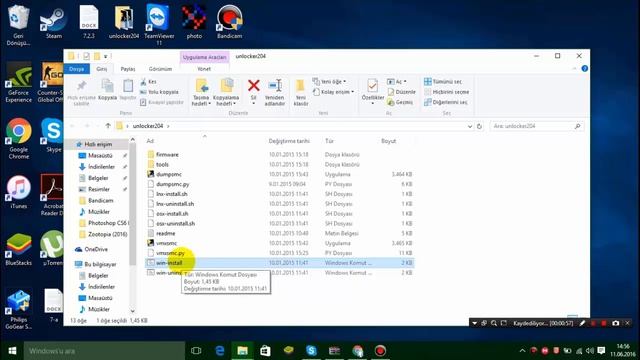Select Bu bilgisayar in sidebar
The width and height of the screenshot is (640, 360).
pyautogui.click(x=100, y=264)
